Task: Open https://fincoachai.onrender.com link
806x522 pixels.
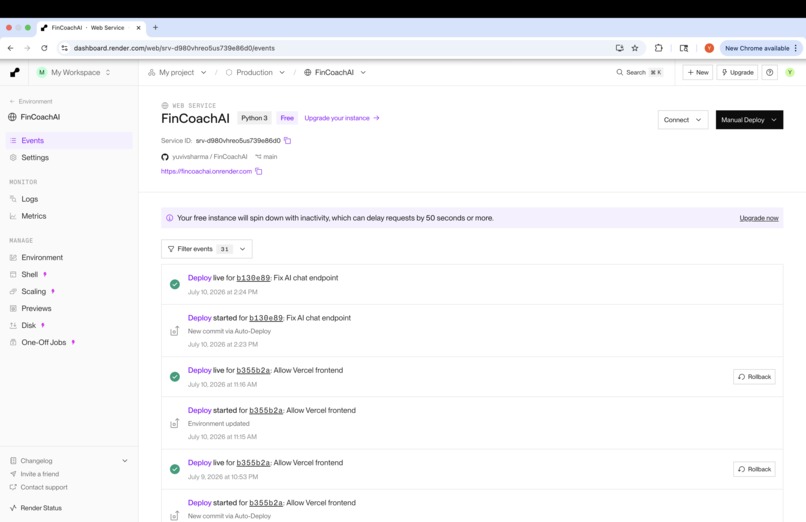Action: [x=206, y=172]
